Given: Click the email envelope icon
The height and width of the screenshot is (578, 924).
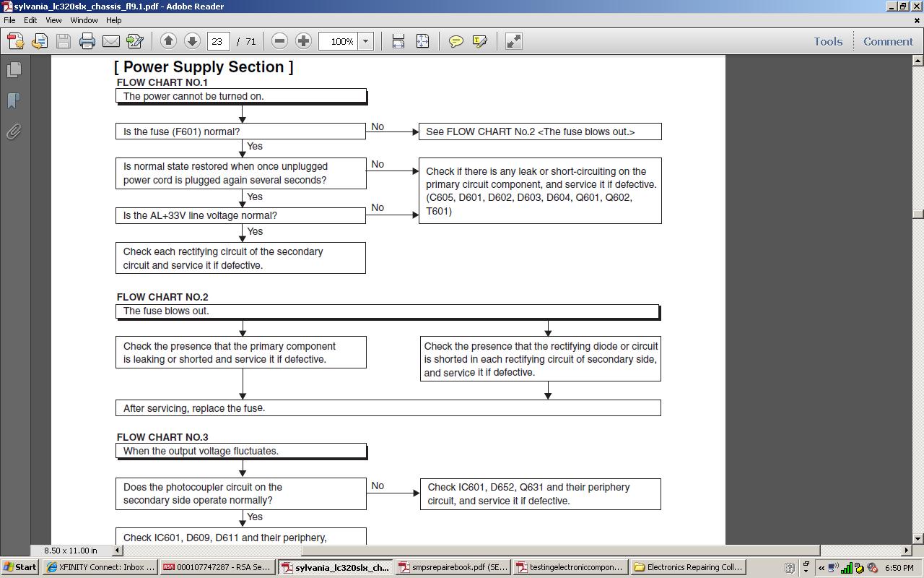Looking at the screenshot, I should tap(111, 41).
